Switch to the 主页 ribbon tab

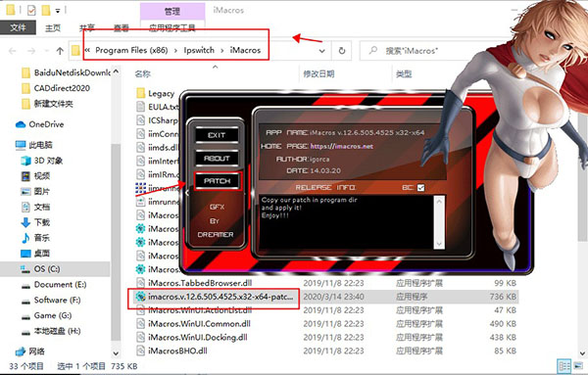tap(53, 27)
